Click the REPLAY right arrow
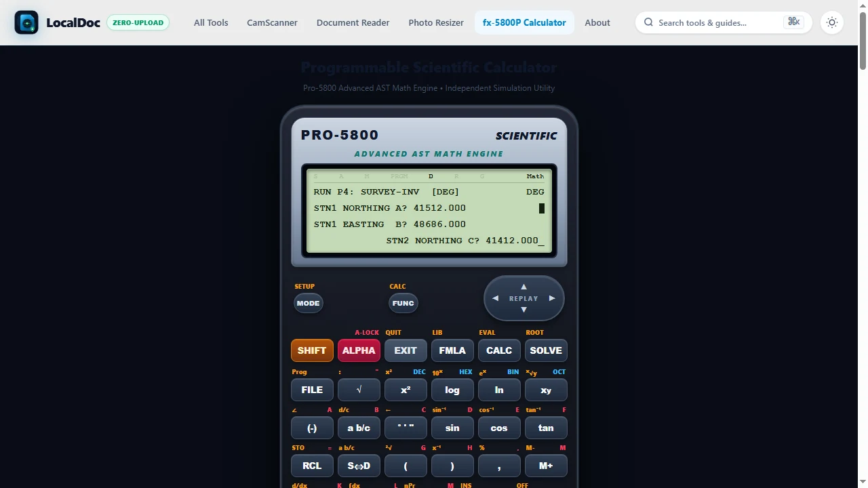This screenshot has width=868, height=488. click(x=552, y=298)
